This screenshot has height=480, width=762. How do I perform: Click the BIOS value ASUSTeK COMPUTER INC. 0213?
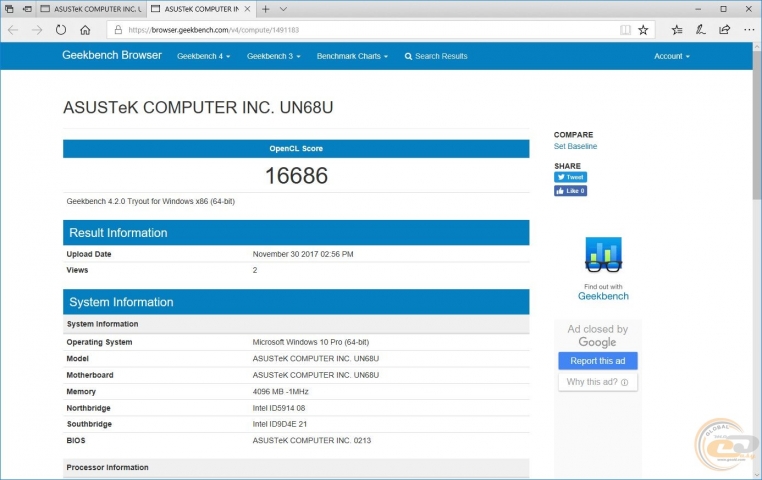[x=312, y=441]
